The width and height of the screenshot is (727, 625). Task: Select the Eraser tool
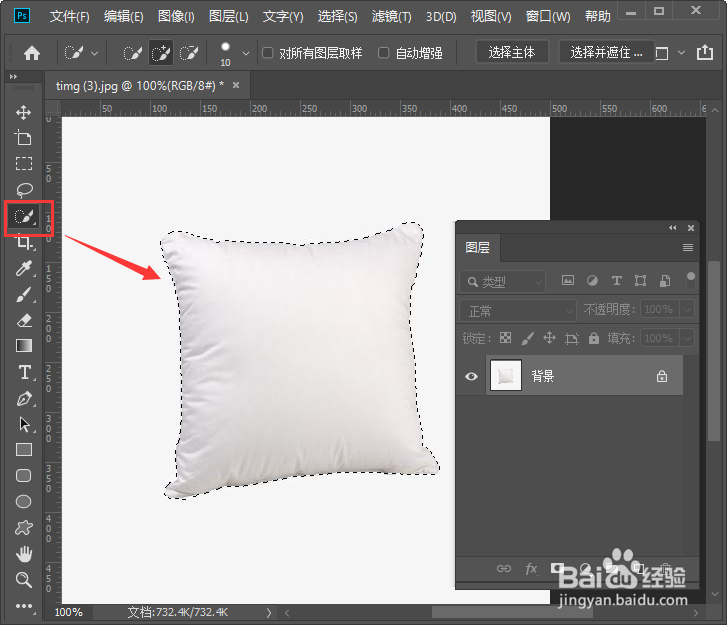[24, 320]
